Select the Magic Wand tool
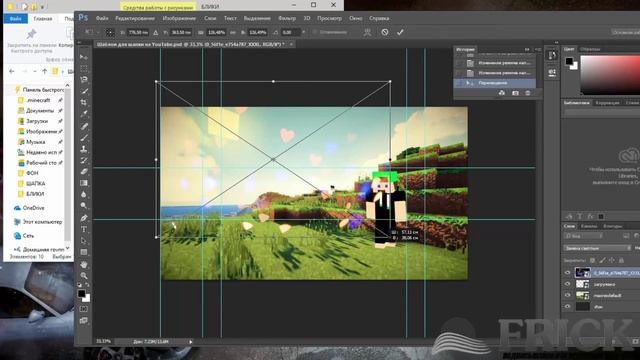Screen dimensions: 640x360 coord(84,91)
